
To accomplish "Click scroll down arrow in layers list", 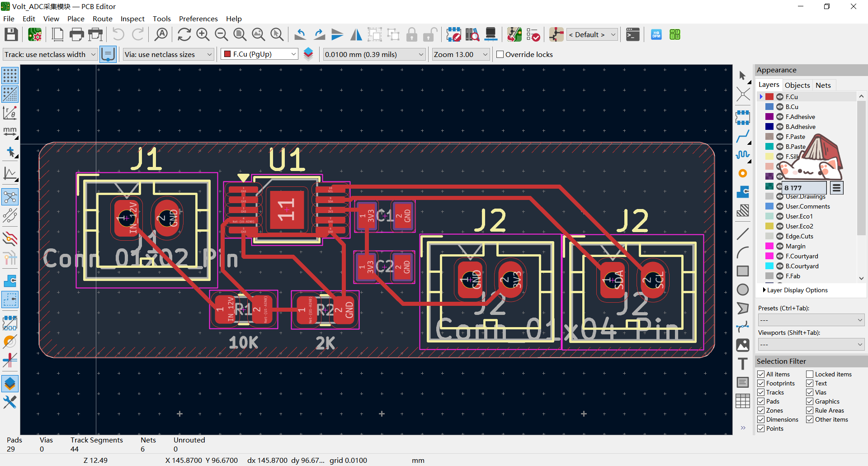I will coord(861,278).
